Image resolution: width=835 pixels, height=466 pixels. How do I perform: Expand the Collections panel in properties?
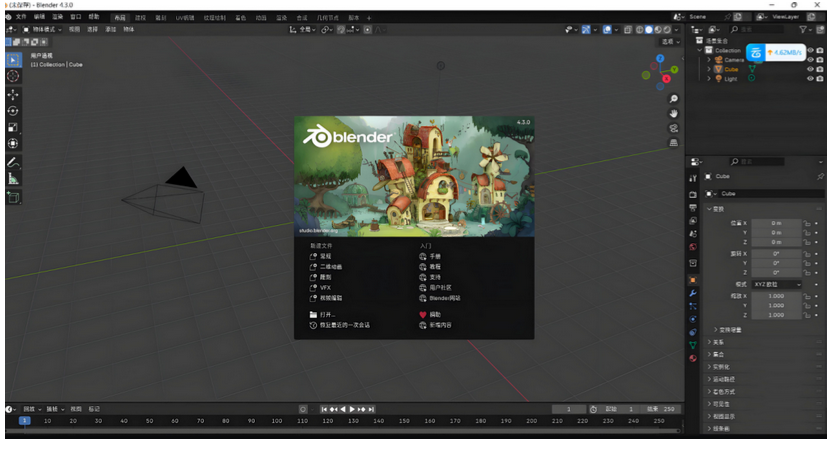716,354
